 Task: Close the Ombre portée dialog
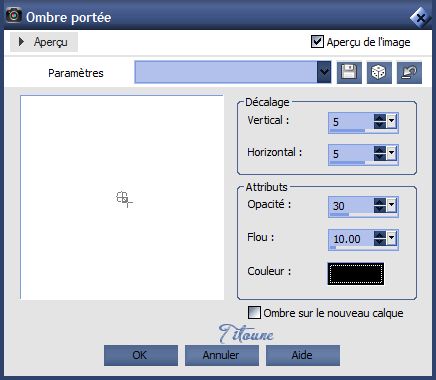click(x=420, y=17)
